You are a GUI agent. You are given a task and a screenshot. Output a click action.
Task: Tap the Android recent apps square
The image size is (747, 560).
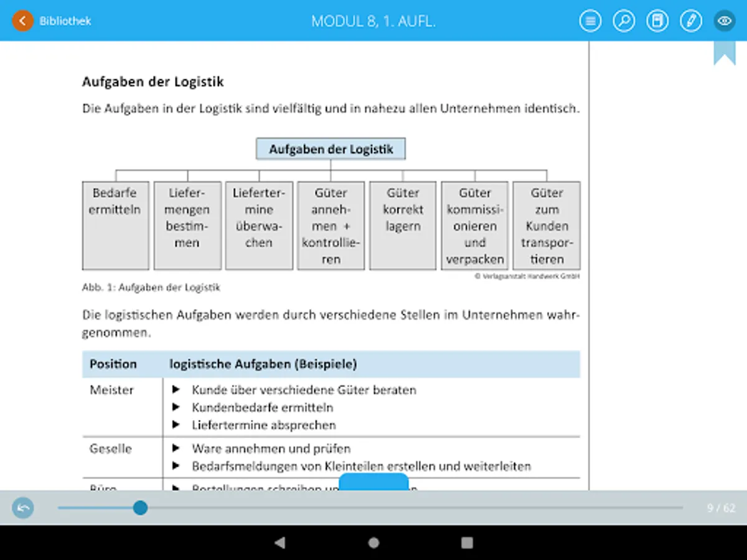(x=467, y=543)
